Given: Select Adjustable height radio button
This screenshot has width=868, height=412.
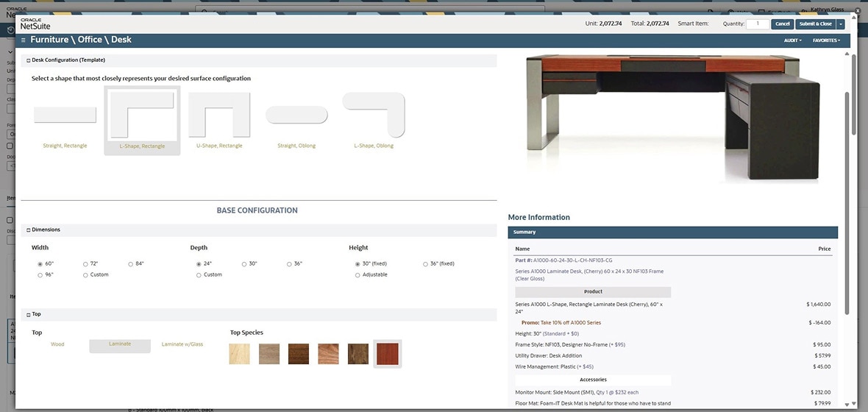Looking at the screenshot, I should 357,275.
